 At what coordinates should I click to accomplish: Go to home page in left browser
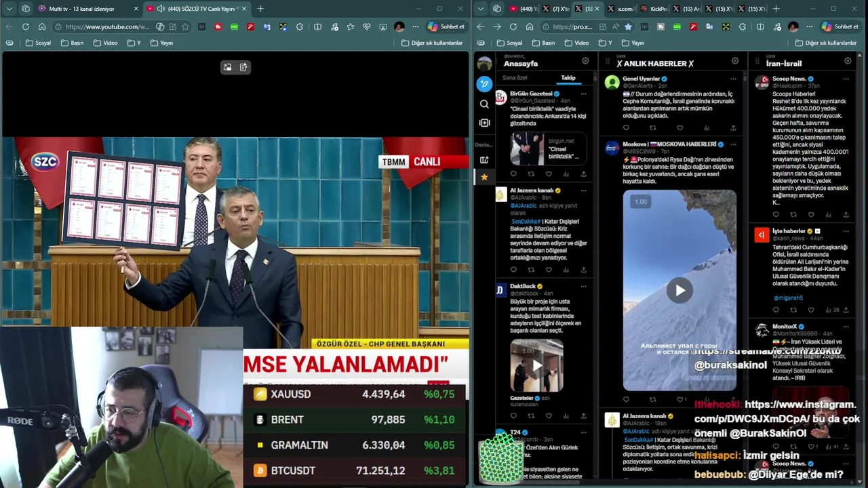click(42, 26)
